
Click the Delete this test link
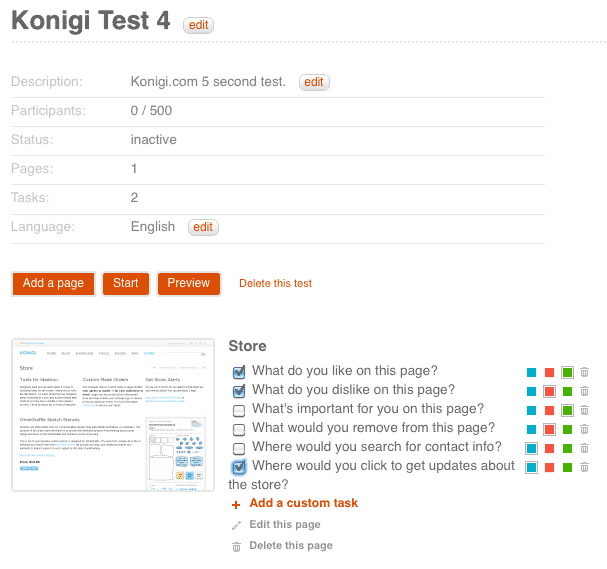275,283
